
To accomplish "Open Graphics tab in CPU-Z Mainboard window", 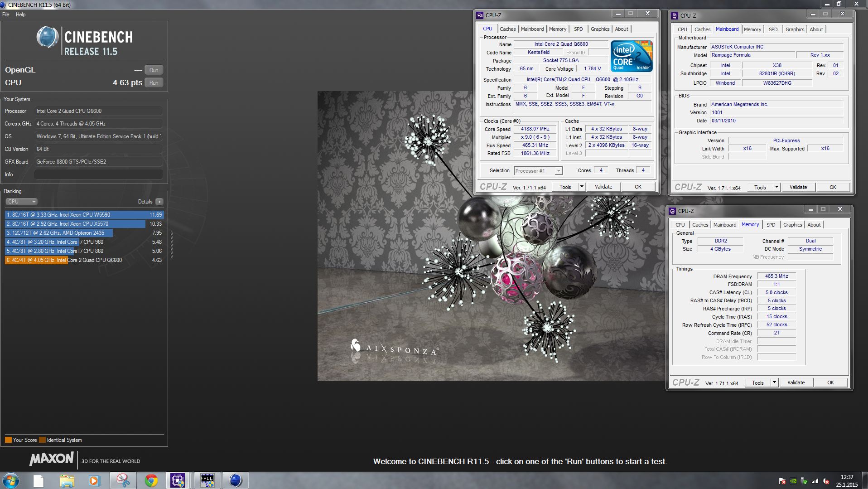I will tap(795, 29).
